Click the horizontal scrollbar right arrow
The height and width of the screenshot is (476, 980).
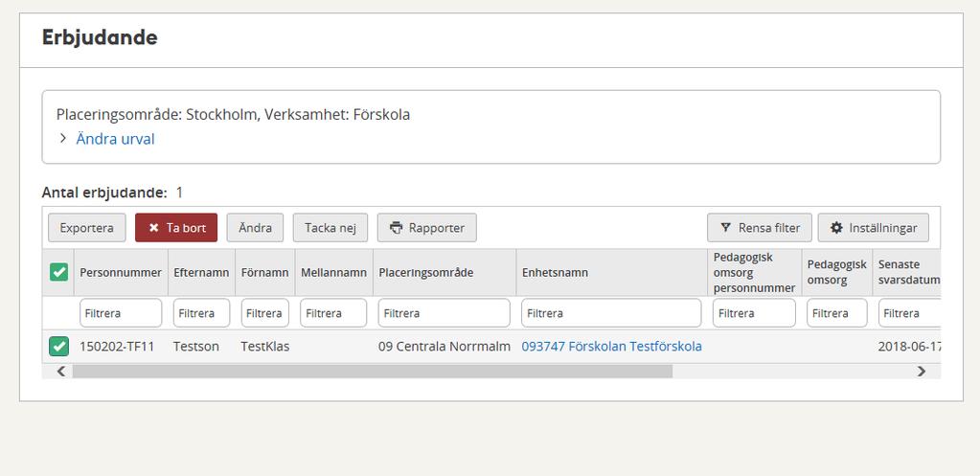point(922,371)
